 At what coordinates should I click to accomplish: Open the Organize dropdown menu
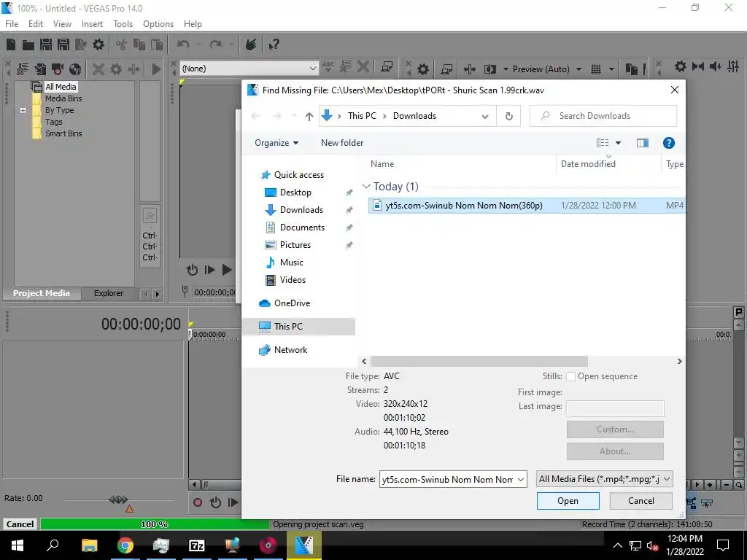tap(276, 143)
